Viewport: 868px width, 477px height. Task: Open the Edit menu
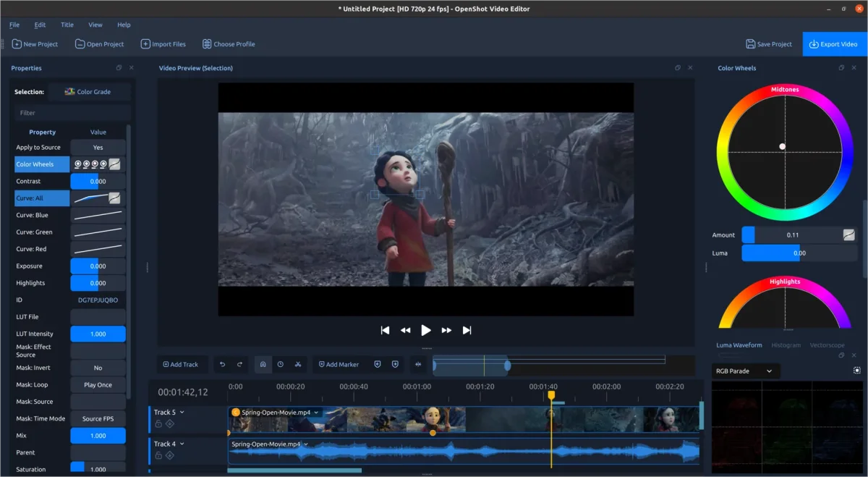pyautogui.click(x=40, y=25)
